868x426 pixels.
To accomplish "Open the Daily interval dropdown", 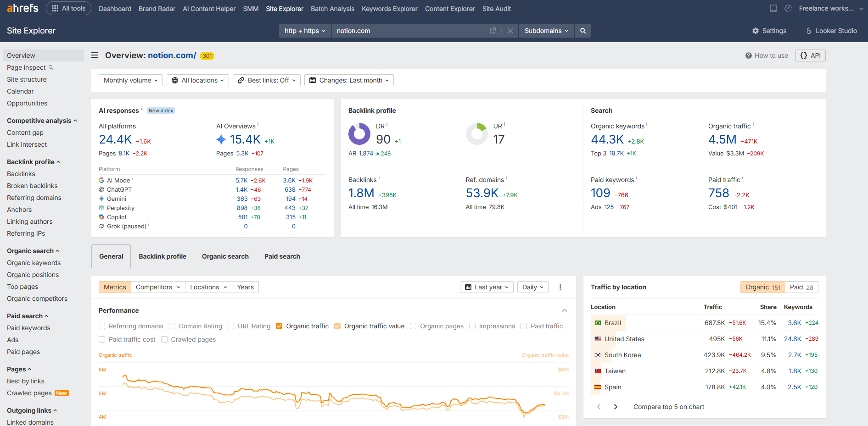I will pos(533,287).
